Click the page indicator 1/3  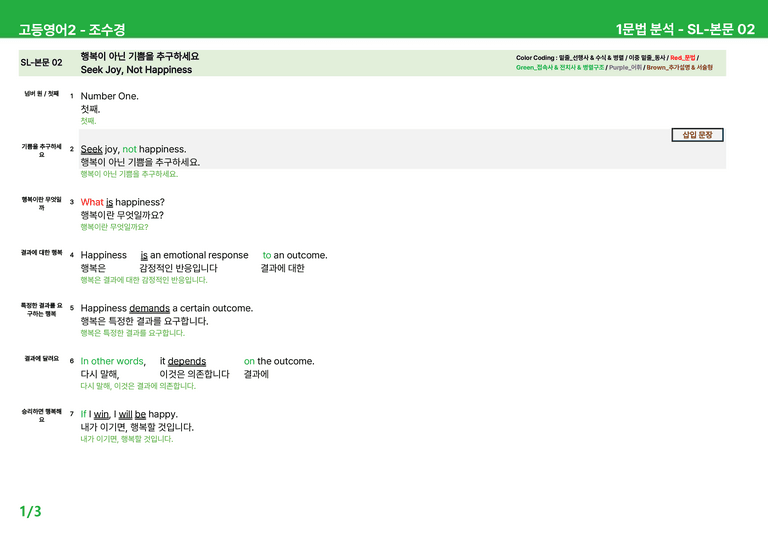30,512
